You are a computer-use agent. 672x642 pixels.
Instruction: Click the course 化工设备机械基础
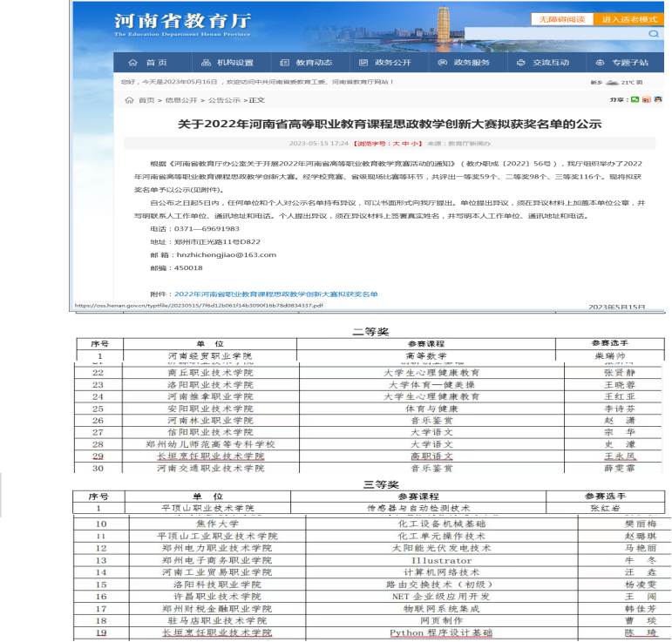click(442, 524)
